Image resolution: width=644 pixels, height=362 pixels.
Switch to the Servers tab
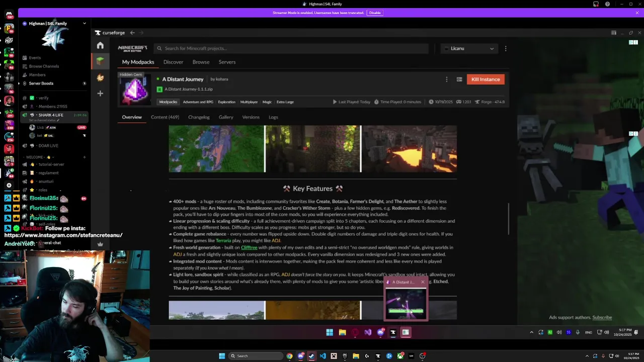(x=227, y=62)
